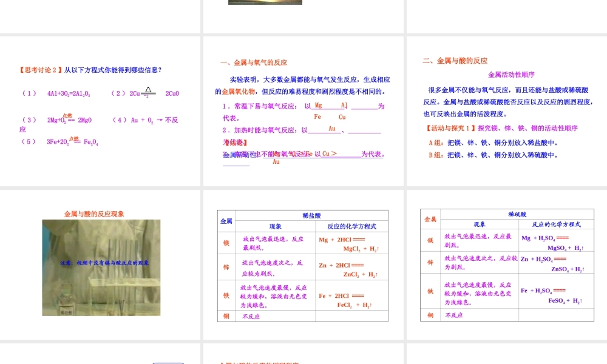This screenshot has width=607, height=364.
Task: Click heading 二、金属与酸的反应
Action: click(x=455, y=61)
